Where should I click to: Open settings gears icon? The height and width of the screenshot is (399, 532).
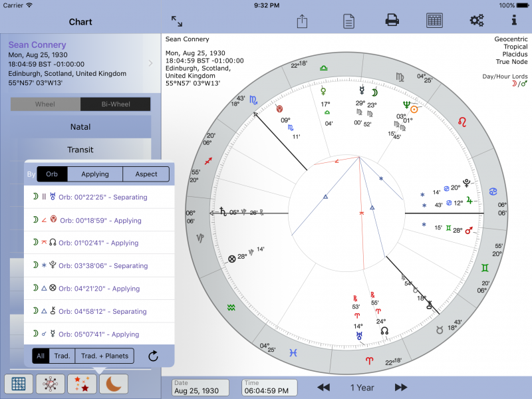tap(477, 21)
